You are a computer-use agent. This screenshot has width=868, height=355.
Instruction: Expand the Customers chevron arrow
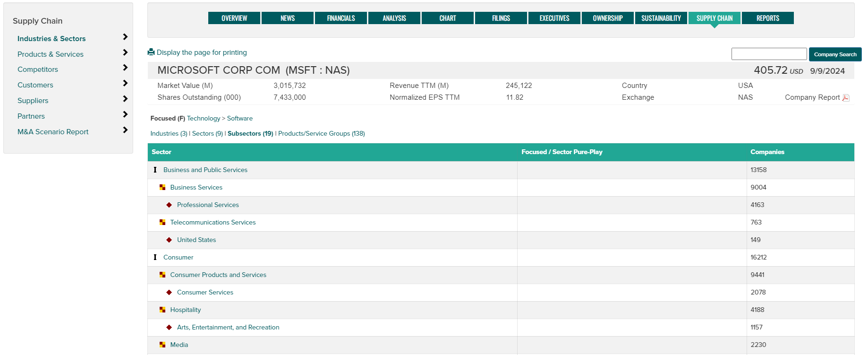(125, 83)
